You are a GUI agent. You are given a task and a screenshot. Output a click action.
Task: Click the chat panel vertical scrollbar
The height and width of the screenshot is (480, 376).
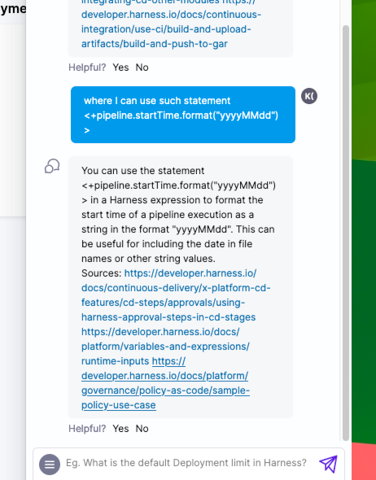(x=346, y=233)
